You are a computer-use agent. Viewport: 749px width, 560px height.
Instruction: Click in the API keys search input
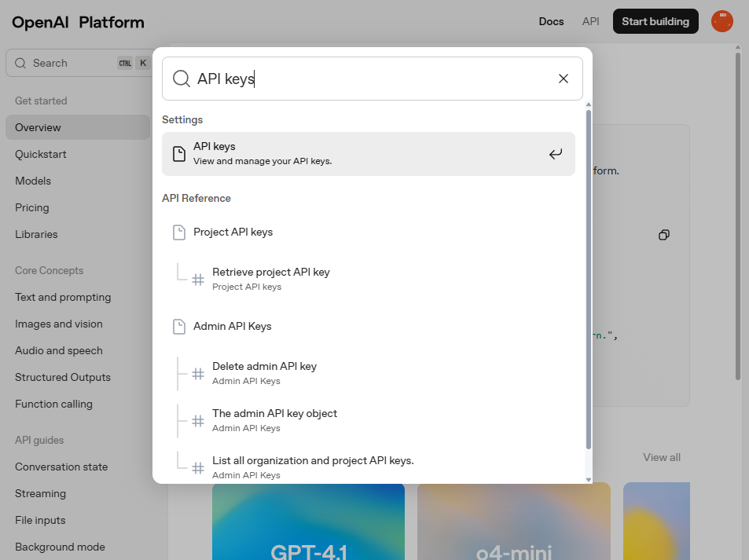372,79
